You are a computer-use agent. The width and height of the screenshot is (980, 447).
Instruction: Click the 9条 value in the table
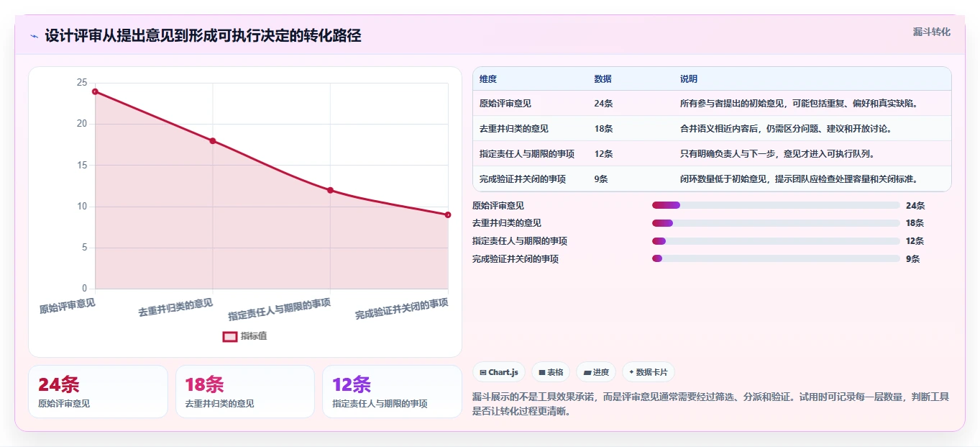pyautogui.click(x=601, y=179)
